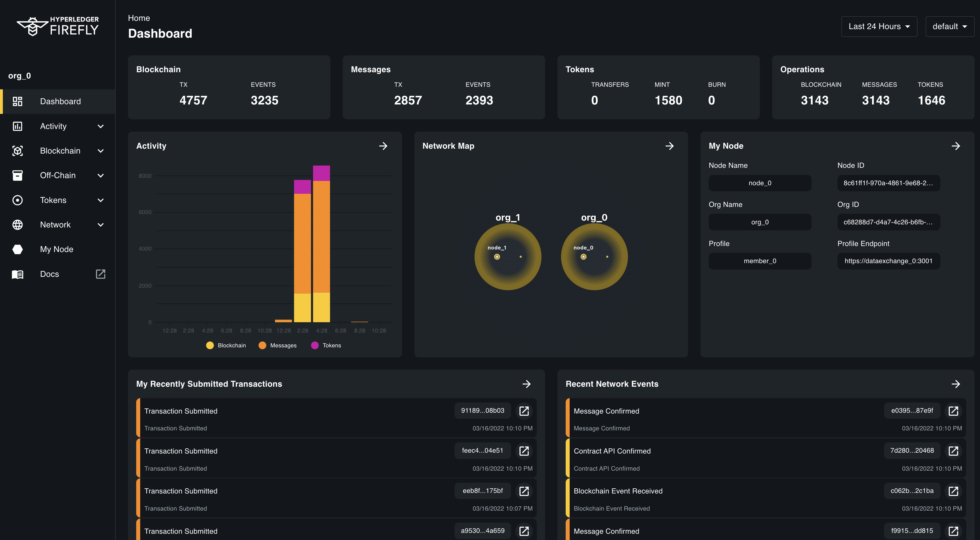980x540 pixels.
Task: View all Recent Network Events via arrow button
Action: point(956,384)
